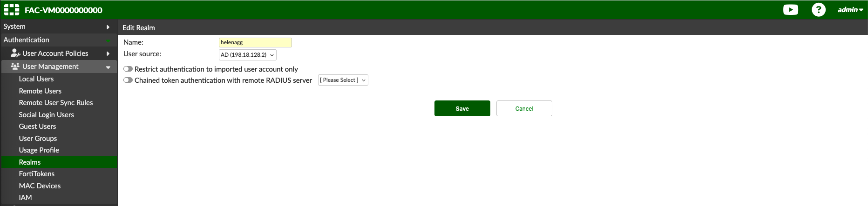
Task: Go to FortiTokens in sidebar
Action: point(37,174)
